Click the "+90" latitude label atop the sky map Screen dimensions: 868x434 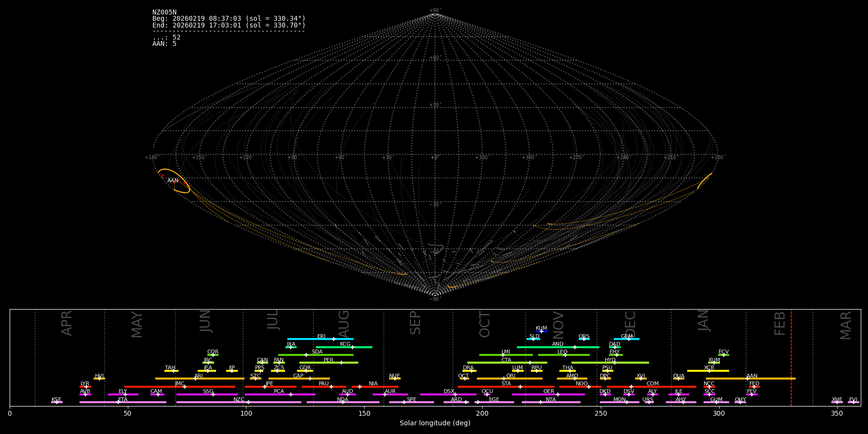tap(434, 11)
